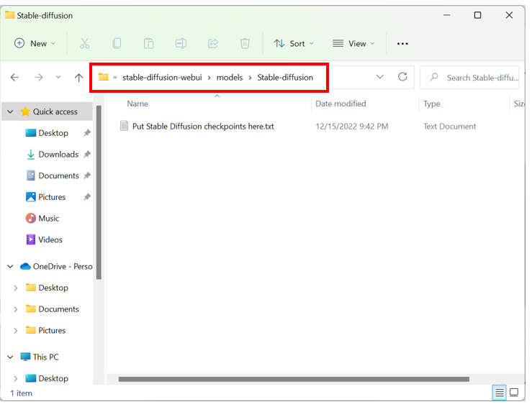Open the View layout dropdown
Image resolution: width=532 pixels, height=407 pixels.
coord(353,44)
